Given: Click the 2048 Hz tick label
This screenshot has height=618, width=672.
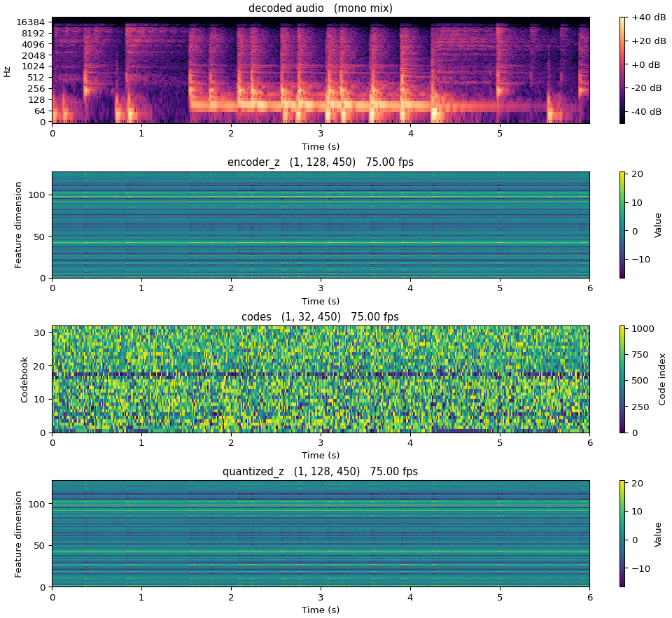Looking at the screenshot, I should (x=33, y=55).
